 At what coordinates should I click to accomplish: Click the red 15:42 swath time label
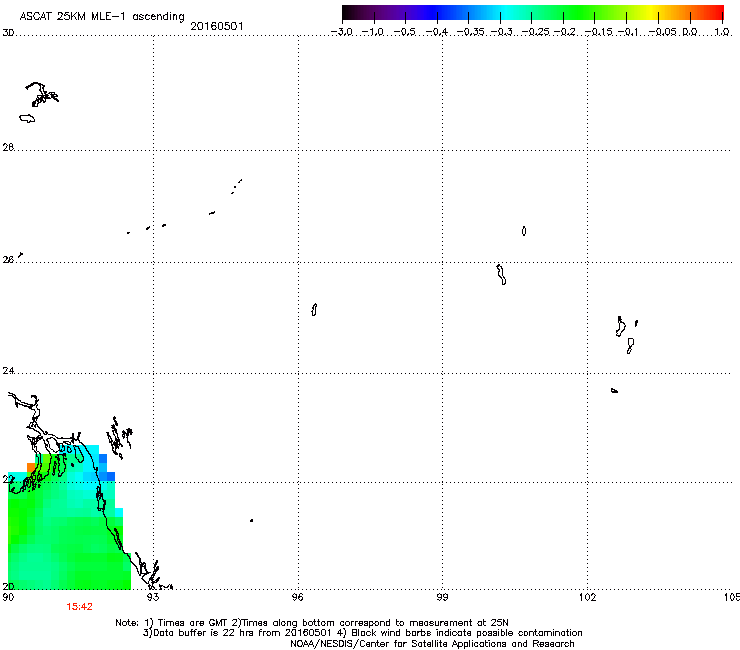tap(79, 607)
